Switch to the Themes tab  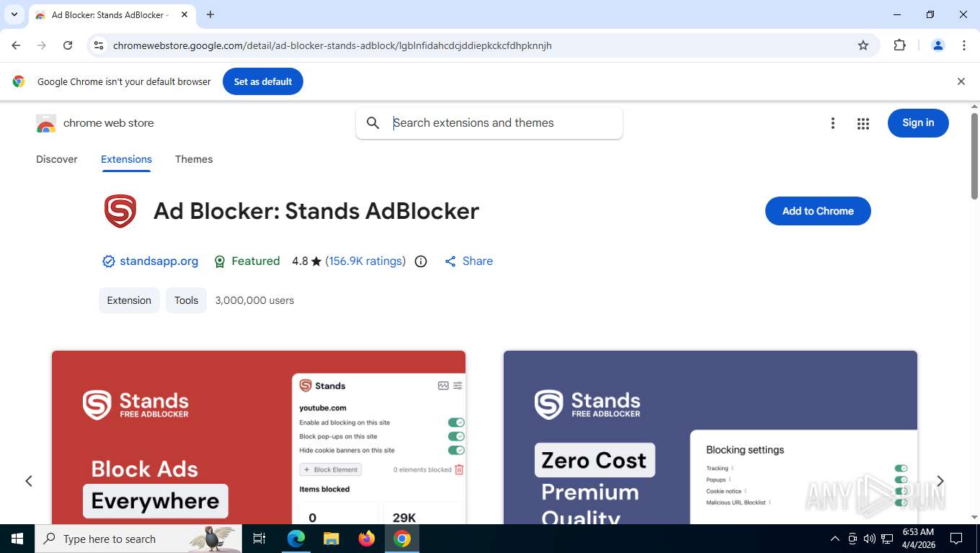[x=194, y=159]
